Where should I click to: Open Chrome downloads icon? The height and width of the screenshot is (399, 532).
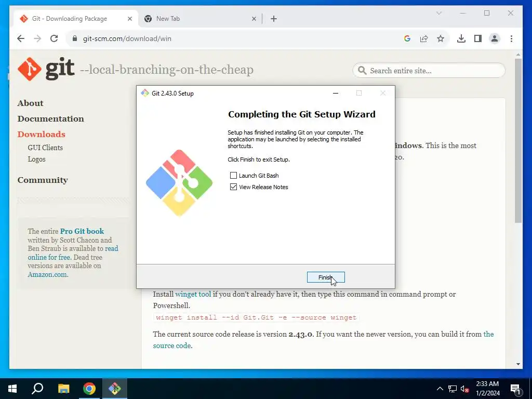click(x=461, y=38)
